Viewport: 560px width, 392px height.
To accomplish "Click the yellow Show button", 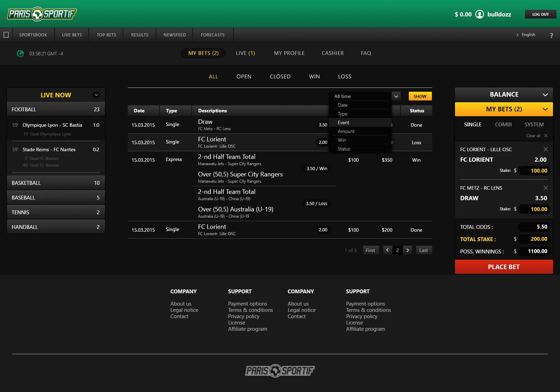I will (420, 96).
